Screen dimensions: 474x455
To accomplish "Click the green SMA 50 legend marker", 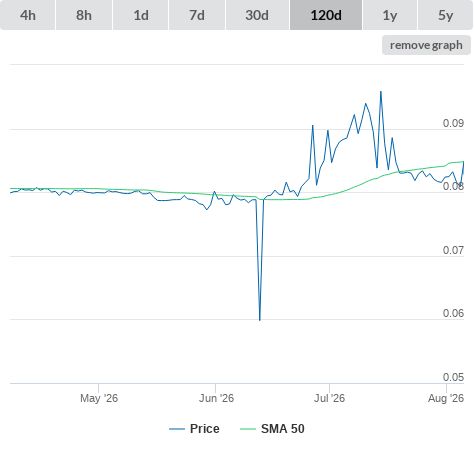I will coord(248,429).
